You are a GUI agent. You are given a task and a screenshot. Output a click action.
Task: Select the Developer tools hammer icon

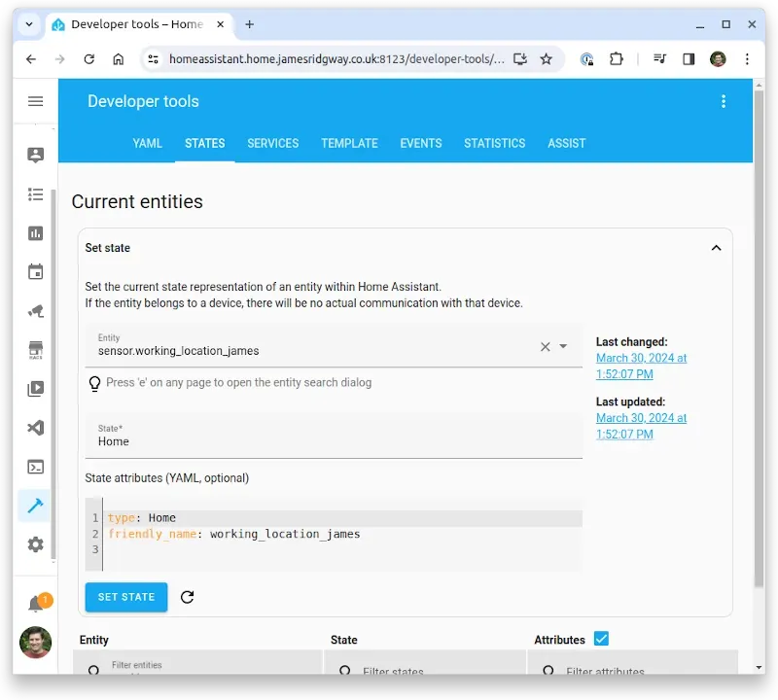pos(35,506)
